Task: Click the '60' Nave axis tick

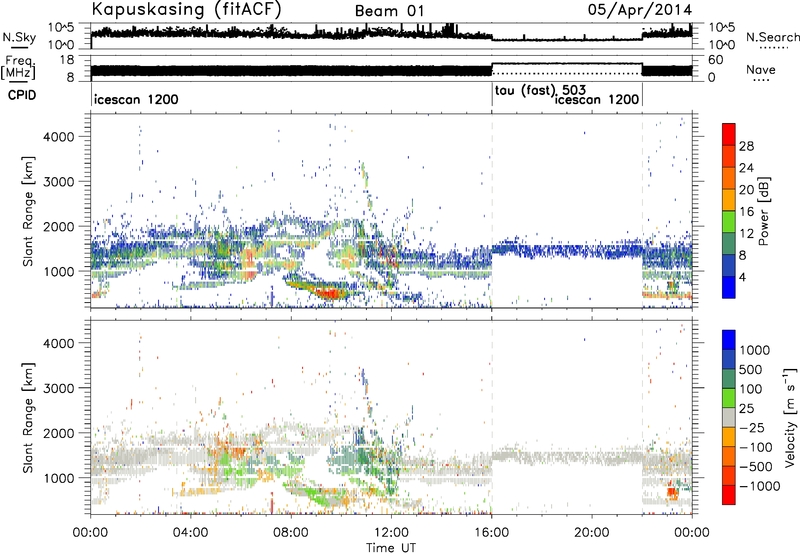Action: pyautogui.click(x=716, y=60)
